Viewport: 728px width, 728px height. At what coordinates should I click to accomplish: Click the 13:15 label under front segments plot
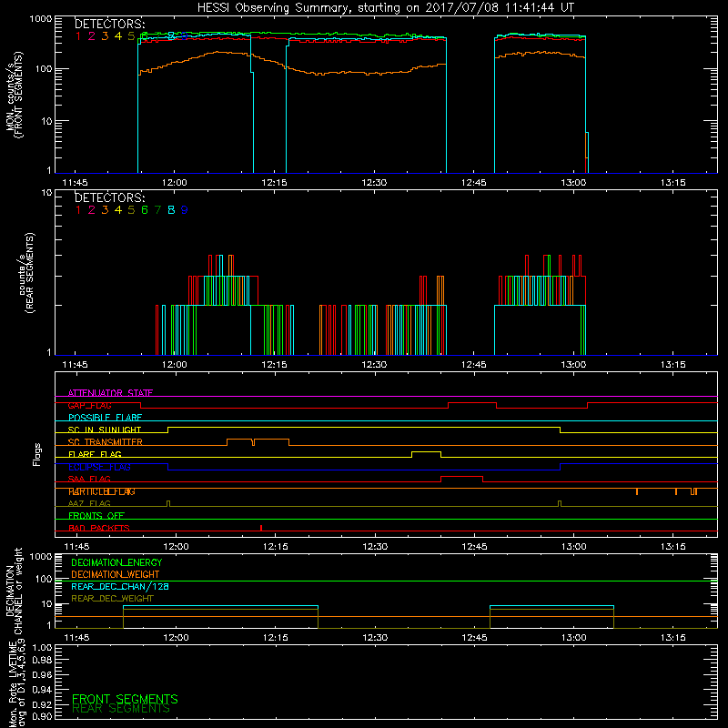(x=672, y=183)
